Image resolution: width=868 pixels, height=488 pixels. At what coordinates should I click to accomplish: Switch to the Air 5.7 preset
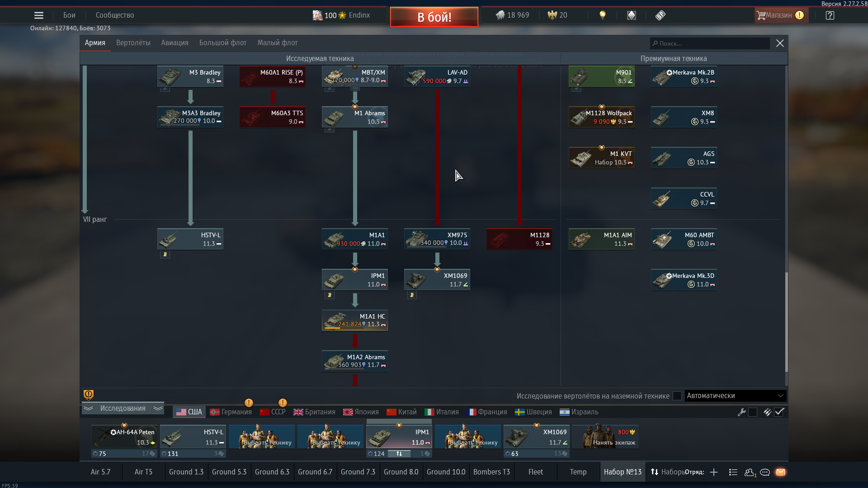pyautogui.click(x=100, y=472)
